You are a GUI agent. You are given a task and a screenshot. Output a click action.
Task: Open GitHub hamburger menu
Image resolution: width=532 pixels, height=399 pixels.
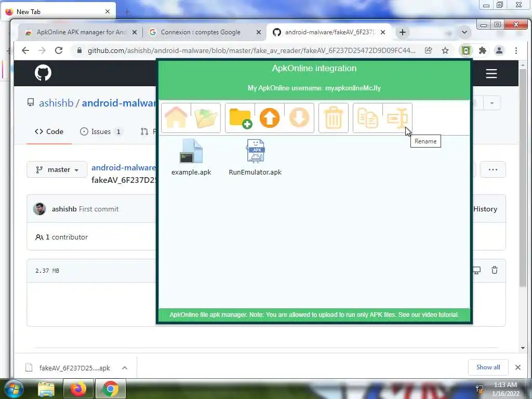pyautogui.click(x=491, y=73)
